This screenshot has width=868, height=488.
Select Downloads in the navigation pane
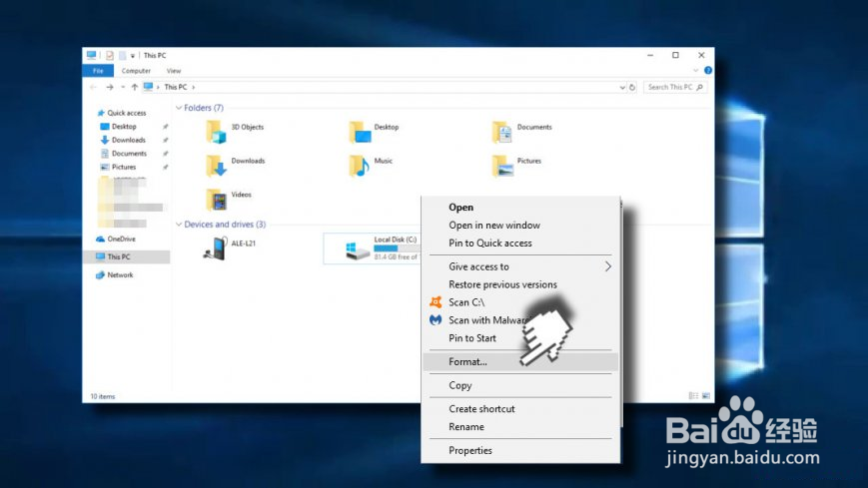(129, 140)
